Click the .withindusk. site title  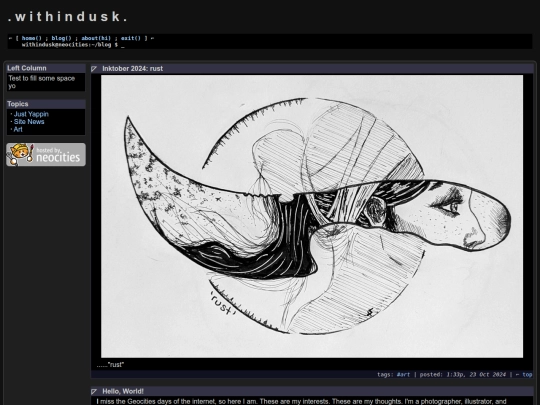tap(68, 17)
